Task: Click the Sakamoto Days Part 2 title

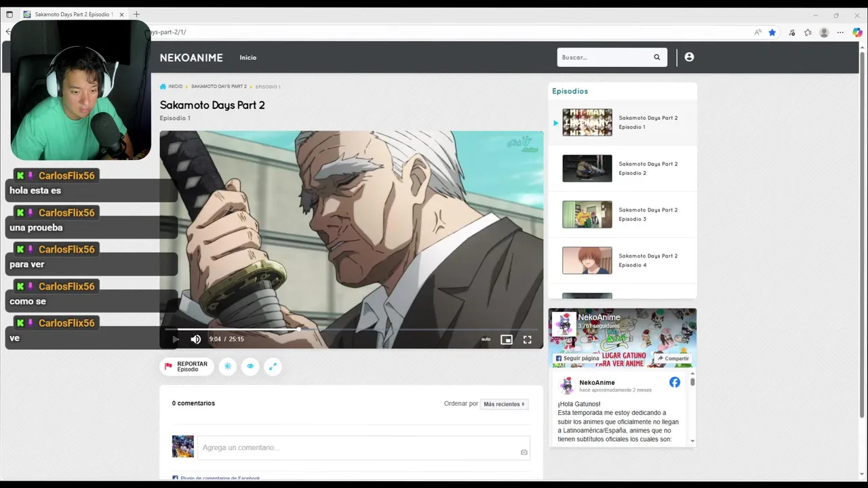Action: (212, 105)
